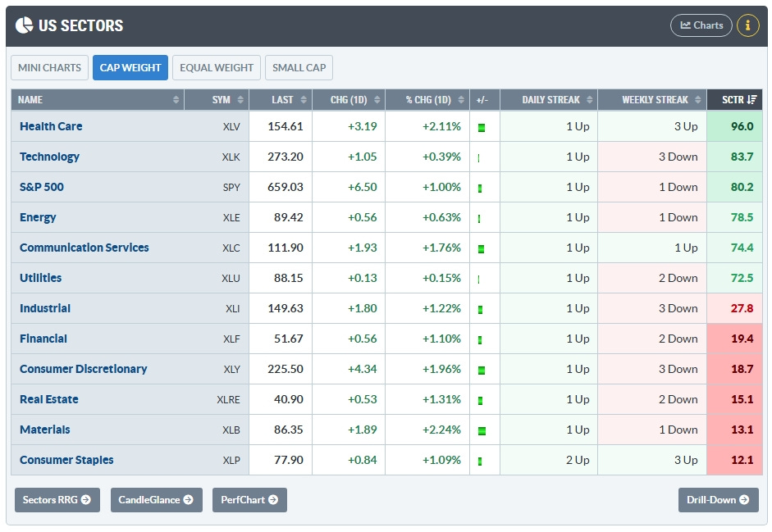Click the +4.34 change value

(363, 369)
